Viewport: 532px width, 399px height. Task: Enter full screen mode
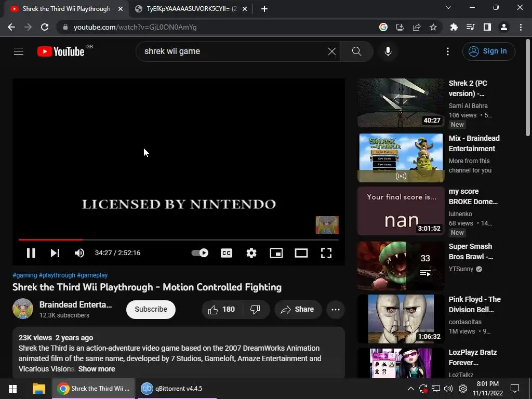(326, 253)
